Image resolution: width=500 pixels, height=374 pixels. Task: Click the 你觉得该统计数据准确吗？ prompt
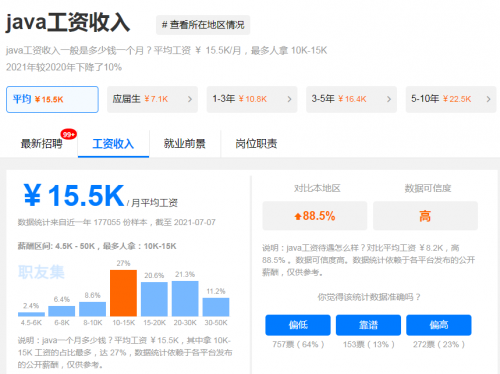tap(369, 297)
